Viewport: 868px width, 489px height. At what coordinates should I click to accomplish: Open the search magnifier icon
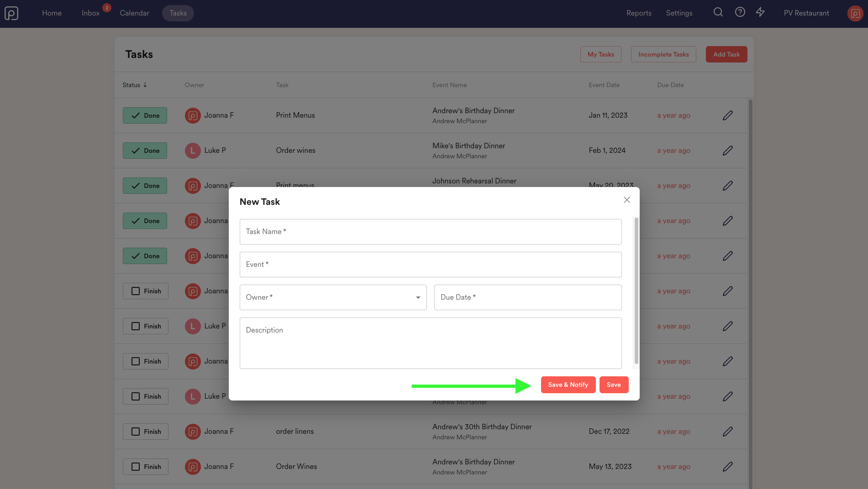pos(718,12)
